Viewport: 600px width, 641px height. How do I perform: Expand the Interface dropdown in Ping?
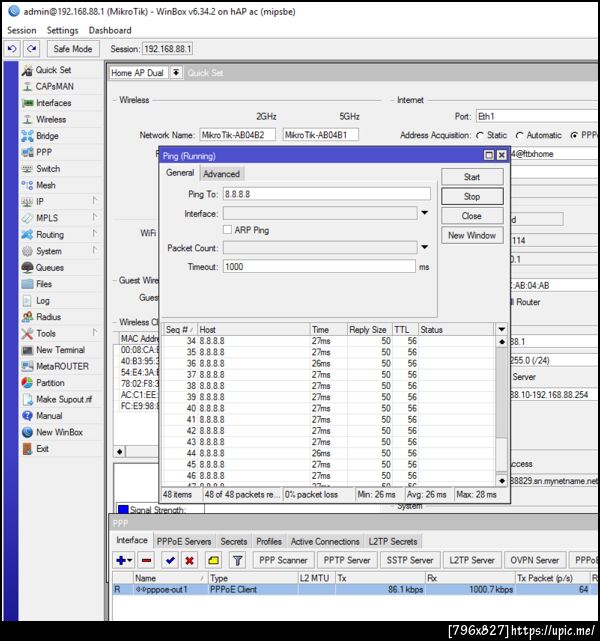tap(425, 213)
